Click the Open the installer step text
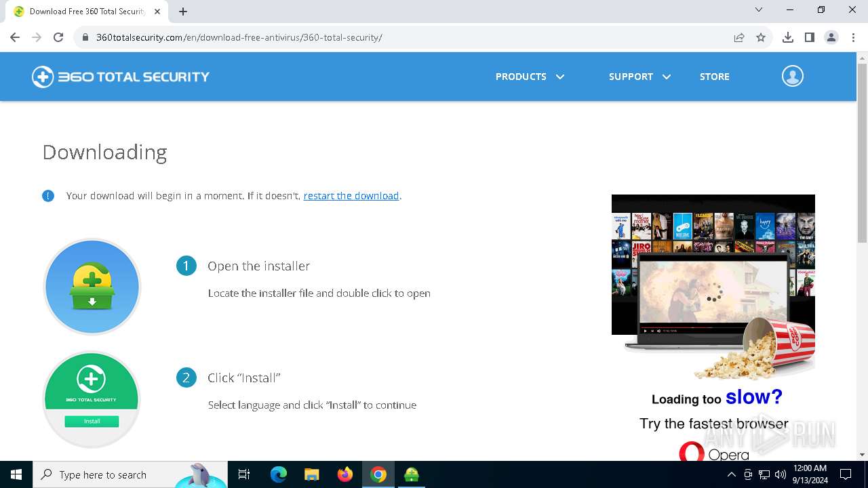Viewport: 868px width, 488px height. [x=259, y=266]
